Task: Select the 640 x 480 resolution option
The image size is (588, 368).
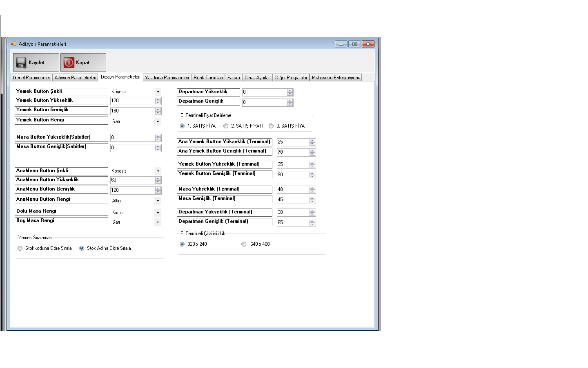Action: click(244, 244)
